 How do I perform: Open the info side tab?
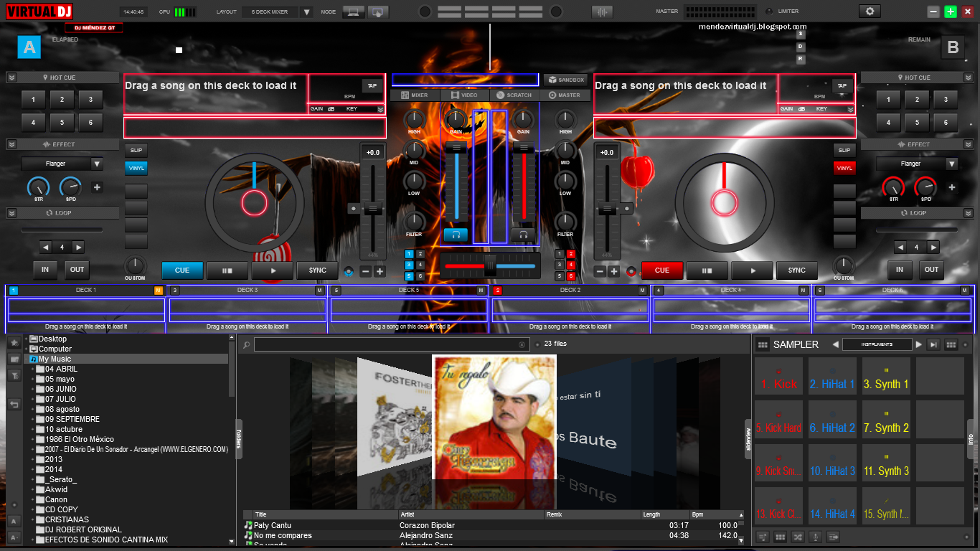[x=971, y=439]
